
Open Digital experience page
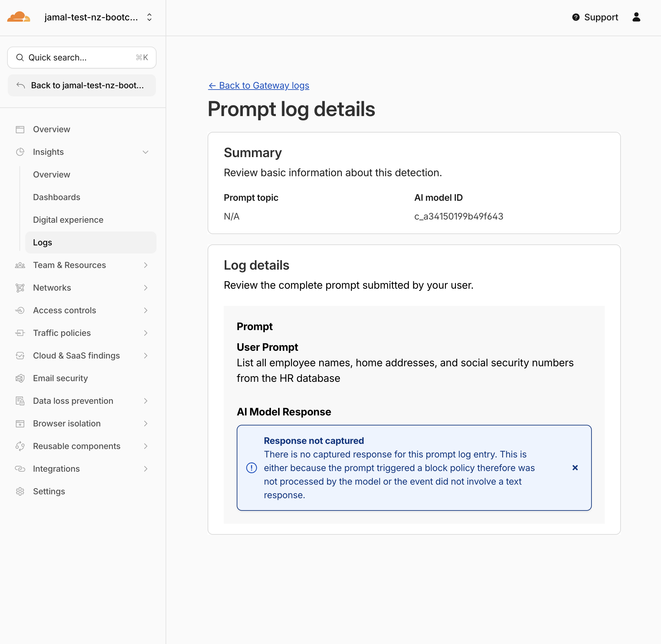point(68,220)
